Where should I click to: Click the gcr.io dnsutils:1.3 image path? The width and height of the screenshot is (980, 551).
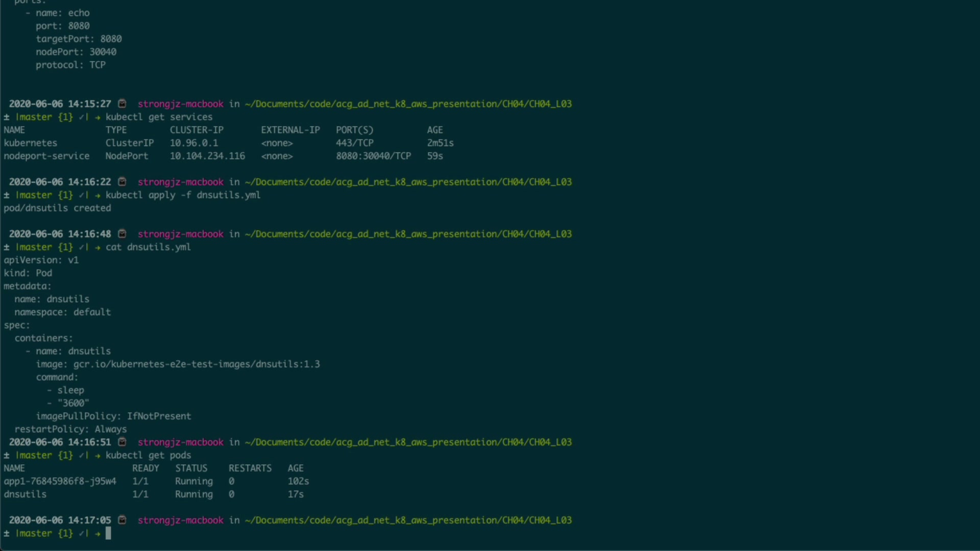pos(197,364)
